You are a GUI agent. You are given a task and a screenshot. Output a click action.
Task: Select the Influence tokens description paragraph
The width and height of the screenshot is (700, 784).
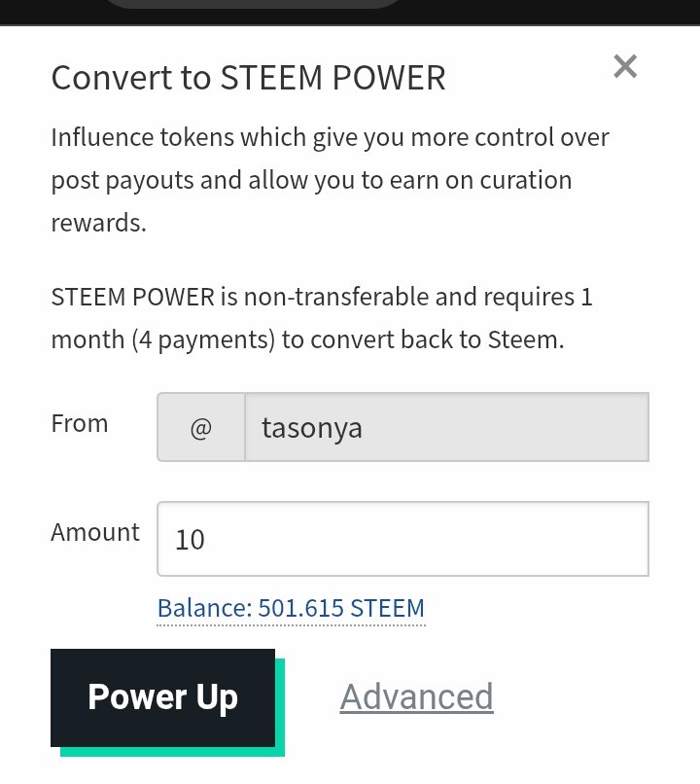[x=330, y=180]
